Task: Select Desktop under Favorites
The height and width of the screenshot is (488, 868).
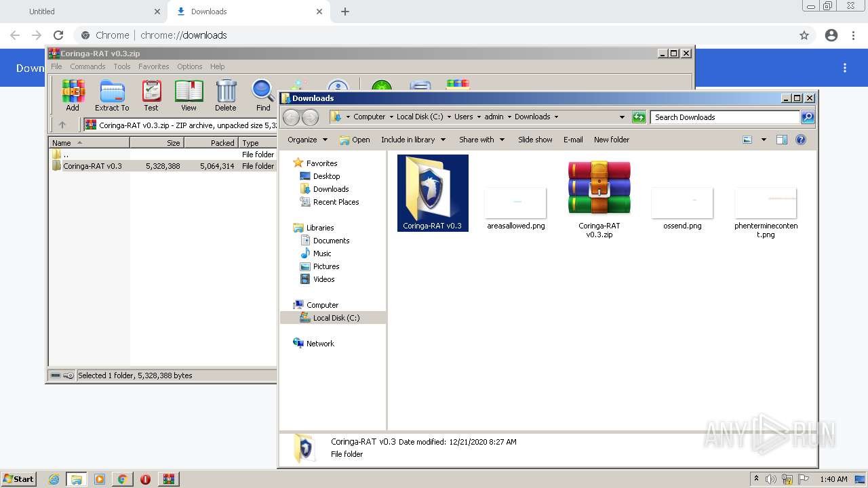Action: pyautogui.click(x=326, y=176)
